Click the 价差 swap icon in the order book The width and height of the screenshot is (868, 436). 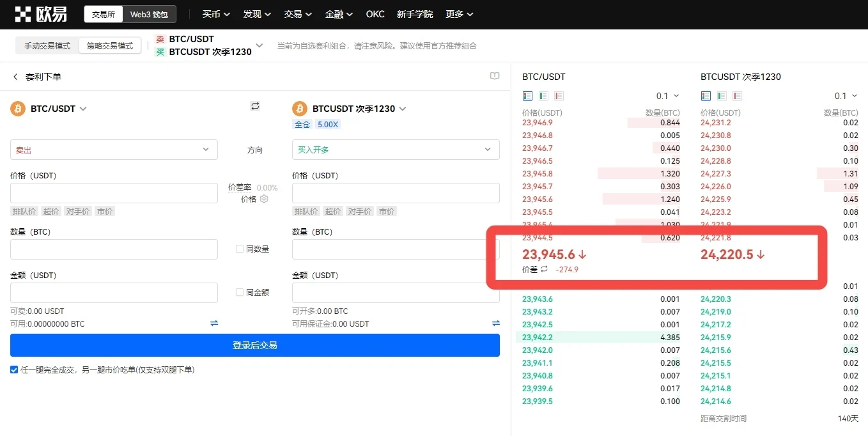coord(544,269)
